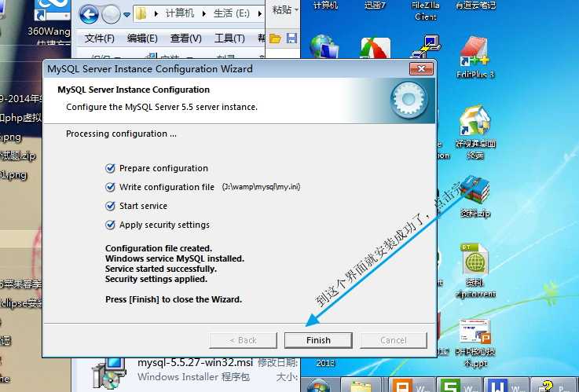The image size is (579, 392).
Task: Click the my.ini path text (J:\wamp\mysql\my.ini)
Action: tap(261, 187)
